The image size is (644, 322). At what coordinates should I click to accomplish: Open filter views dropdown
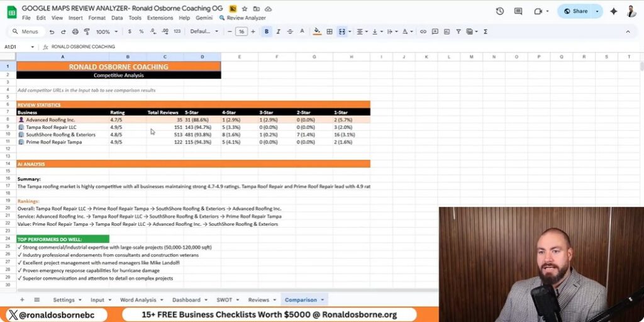point(472,31)
